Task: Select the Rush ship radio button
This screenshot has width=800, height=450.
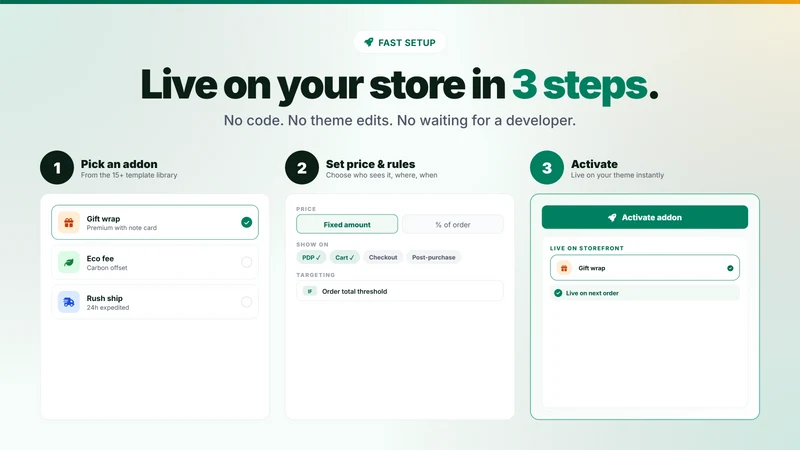Action: pos(246,302)
